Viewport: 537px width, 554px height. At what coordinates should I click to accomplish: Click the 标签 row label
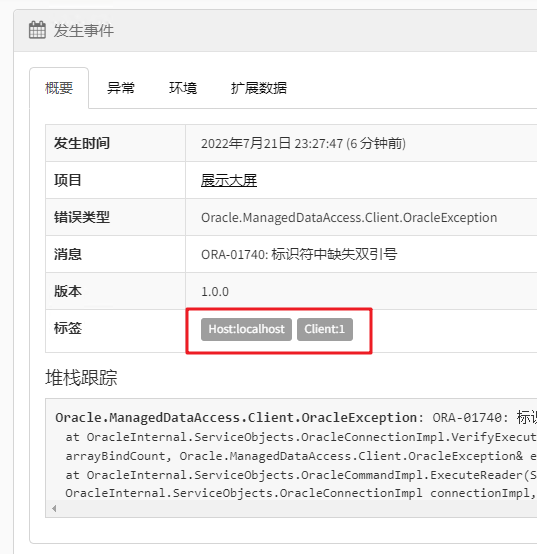pos(67,328)
